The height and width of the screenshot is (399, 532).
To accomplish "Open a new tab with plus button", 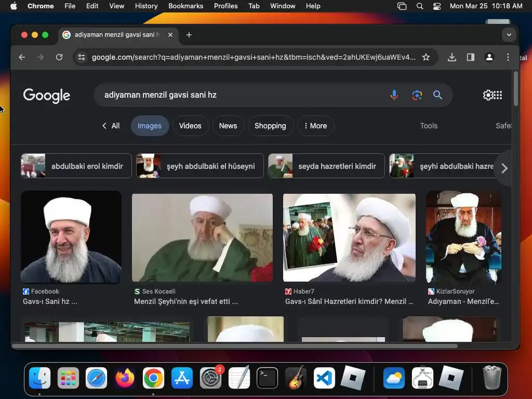I will [189, 35].
